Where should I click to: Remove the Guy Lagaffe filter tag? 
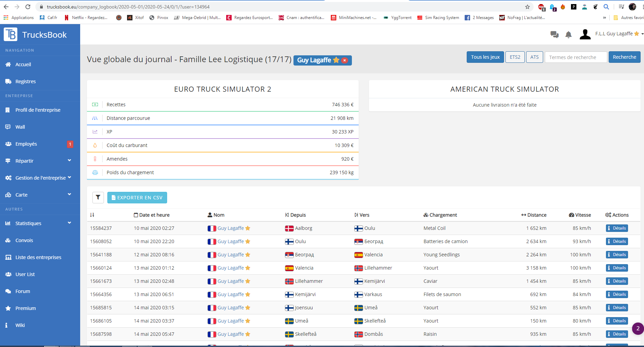[x=345, y=60]
